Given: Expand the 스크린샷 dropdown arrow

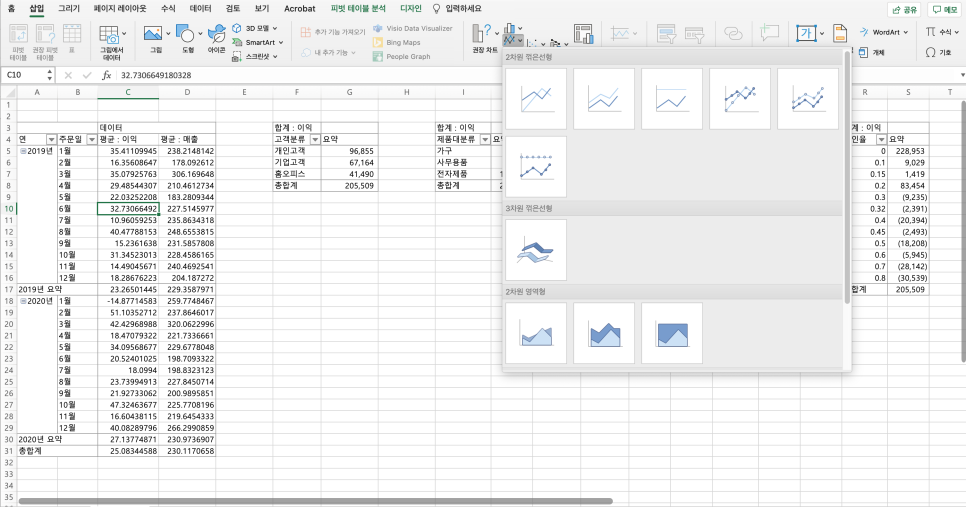Looking at the screenshot, I should [x=275, y=57].
